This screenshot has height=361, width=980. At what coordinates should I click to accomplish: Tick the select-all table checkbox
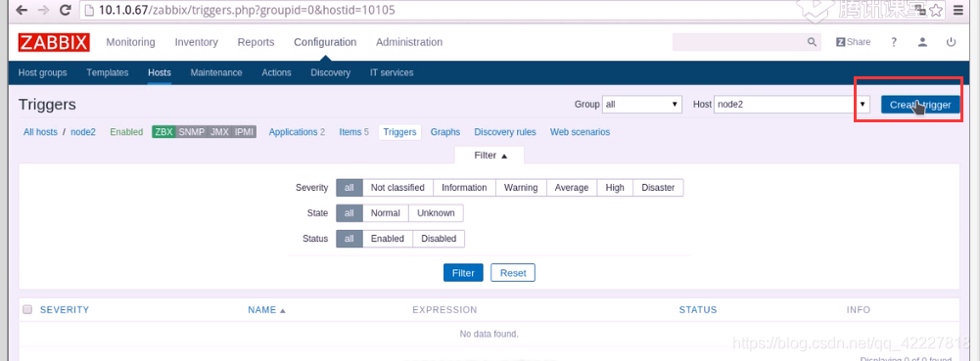coord(27,309)
